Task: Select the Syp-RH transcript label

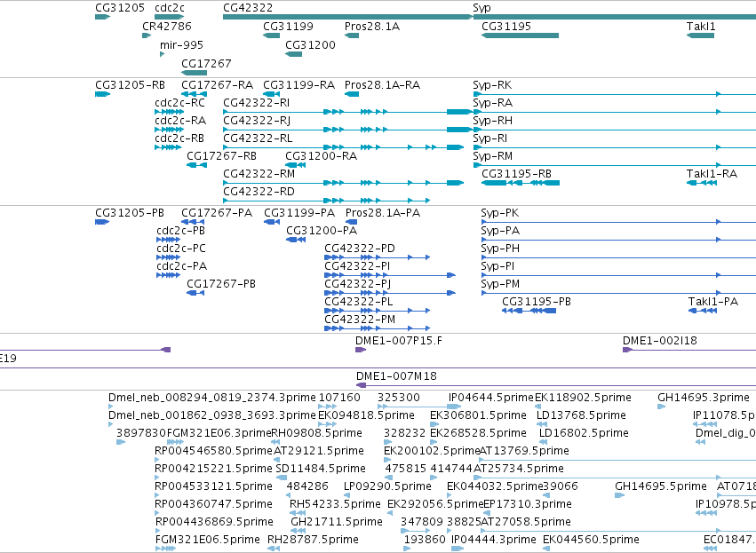Action: click(492, 121)
